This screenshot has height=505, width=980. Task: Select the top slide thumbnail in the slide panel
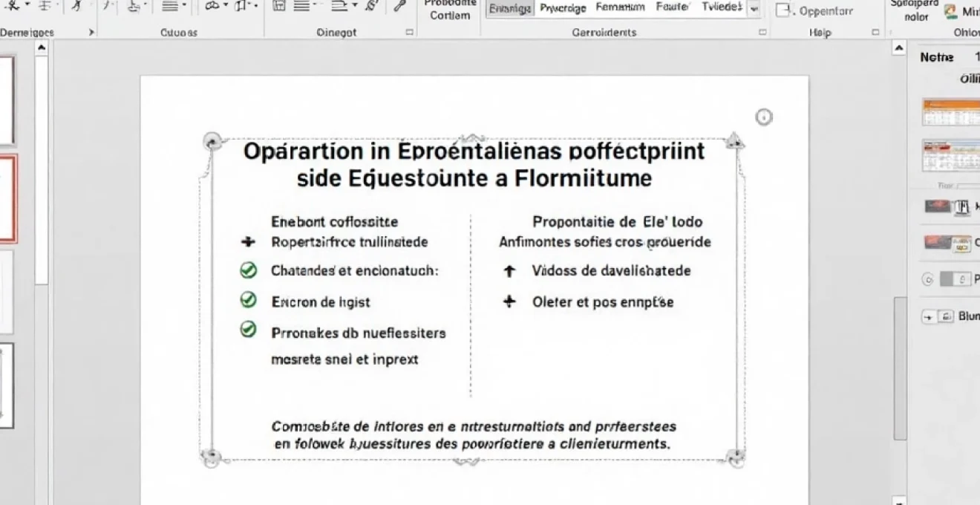point(7,100)
